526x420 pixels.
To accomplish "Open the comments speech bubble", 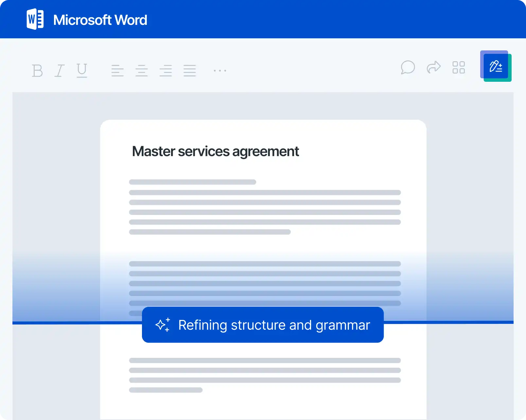I will (x=408, y=67).
